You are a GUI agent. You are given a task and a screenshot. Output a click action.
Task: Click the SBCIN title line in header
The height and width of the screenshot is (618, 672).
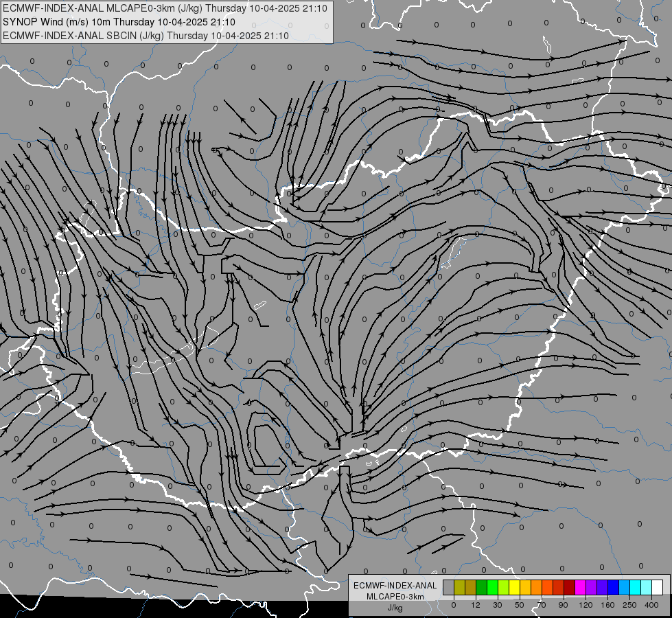pos(146,36)
